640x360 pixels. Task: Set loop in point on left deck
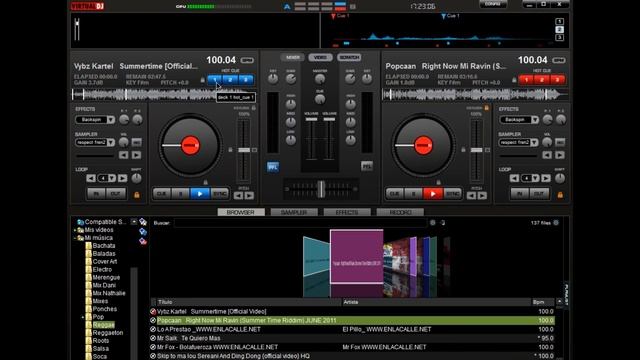tap(96, 193)
